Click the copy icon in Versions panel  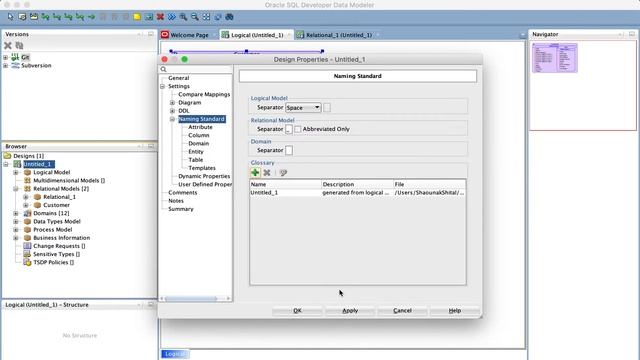point(19,45)
